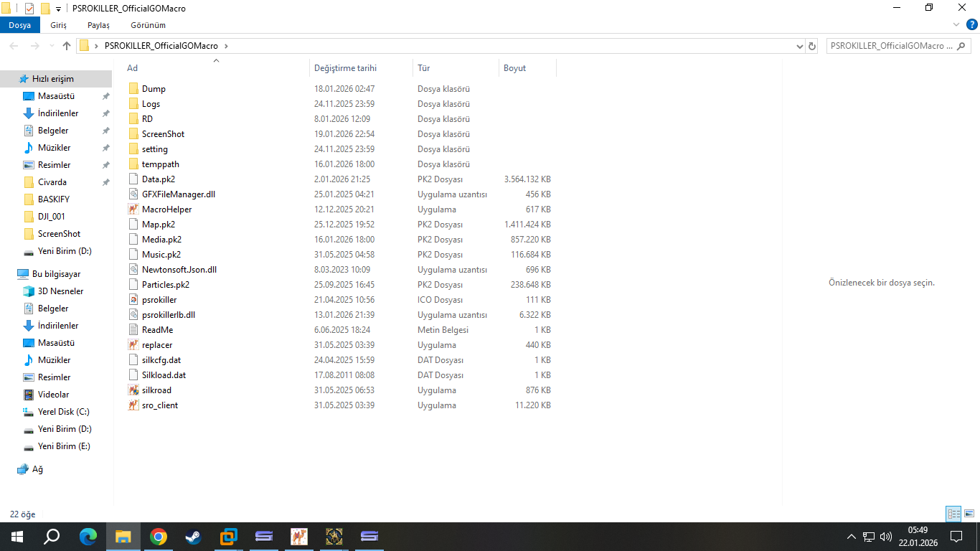Open the recent locations dropdown beside the forward arrow
The width and height of the screenshot is (980, 551).
[x=52, y=46]
